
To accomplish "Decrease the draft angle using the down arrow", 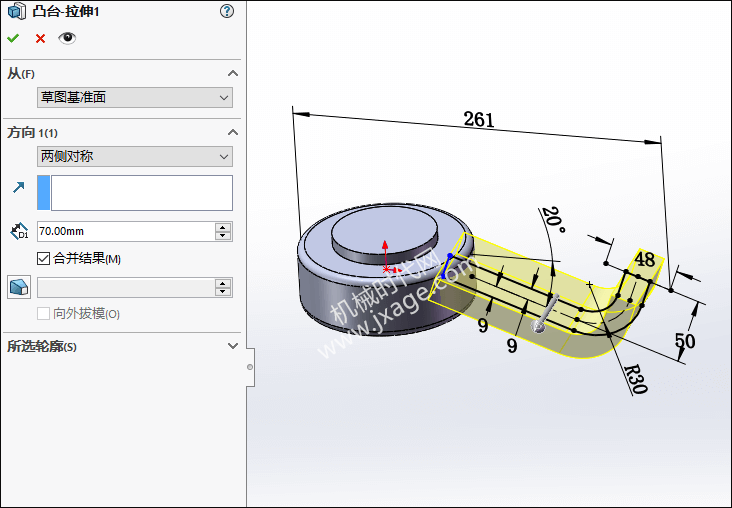I will point(223,292).
